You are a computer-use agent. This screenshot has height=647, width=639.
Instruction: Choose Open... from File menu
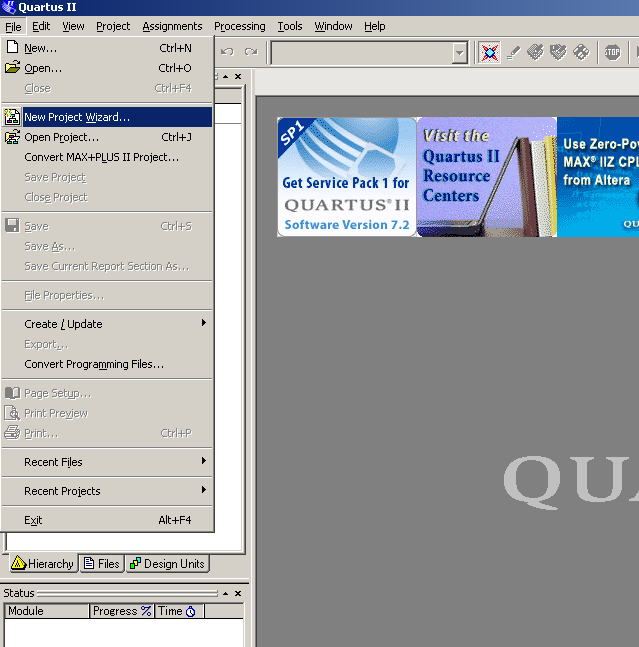(107, 68)
